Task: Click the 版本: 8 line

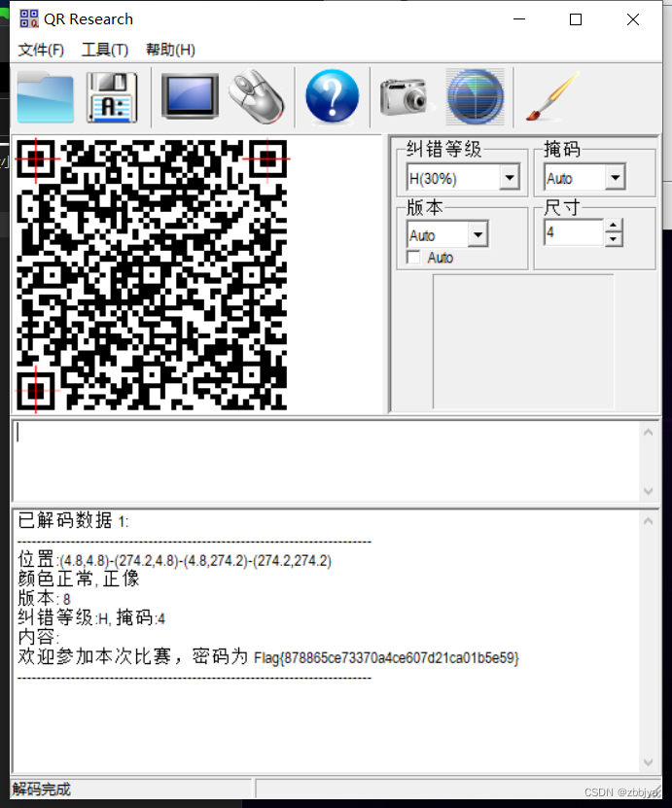Action: [45, 599]
